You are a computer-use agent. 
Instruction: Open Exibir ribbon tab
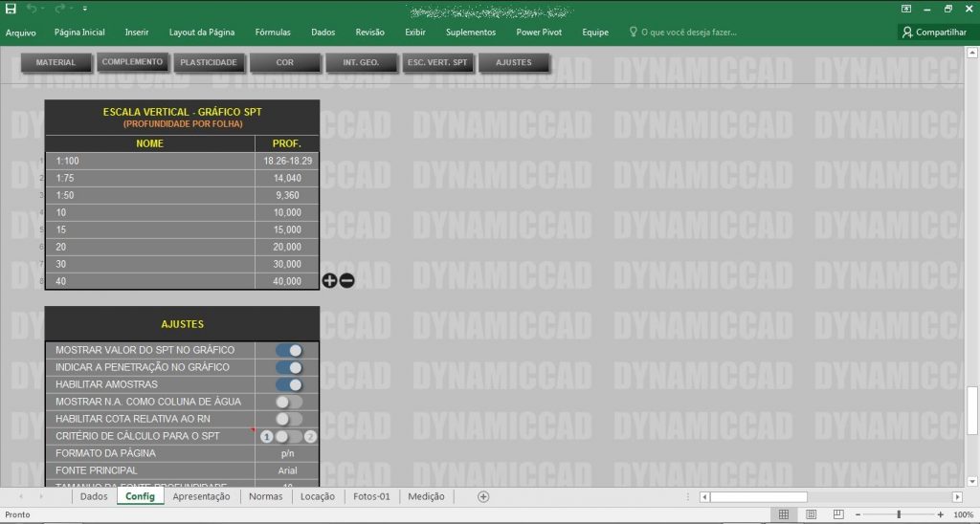click(x=415, y=32)
